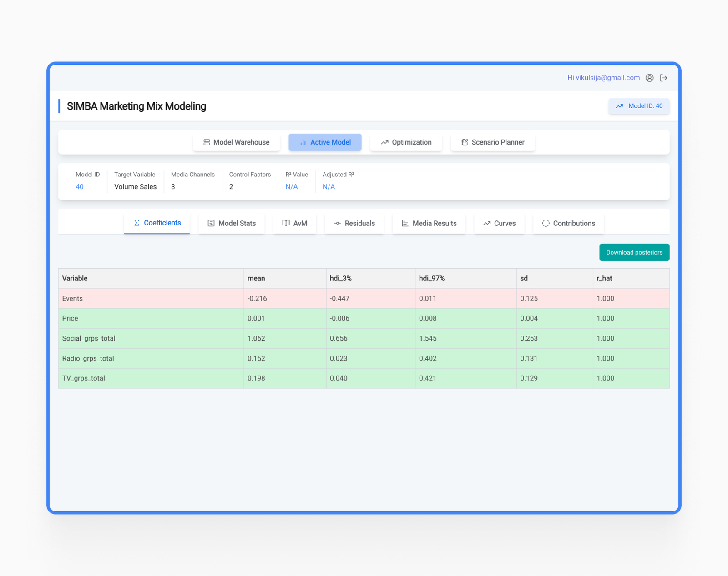Screen dimensions: 728x576
Task: Click the user profile icon
Action: click(x=649, y=78)
